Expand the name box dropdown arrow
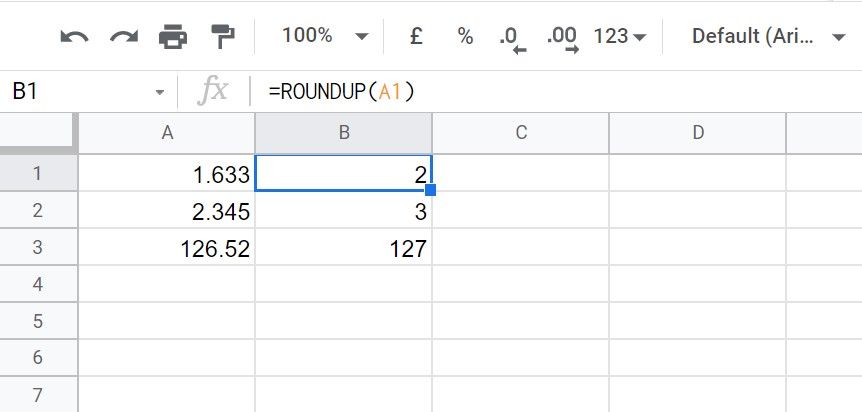This screenshot has width=862, height=412. [160, 92]
